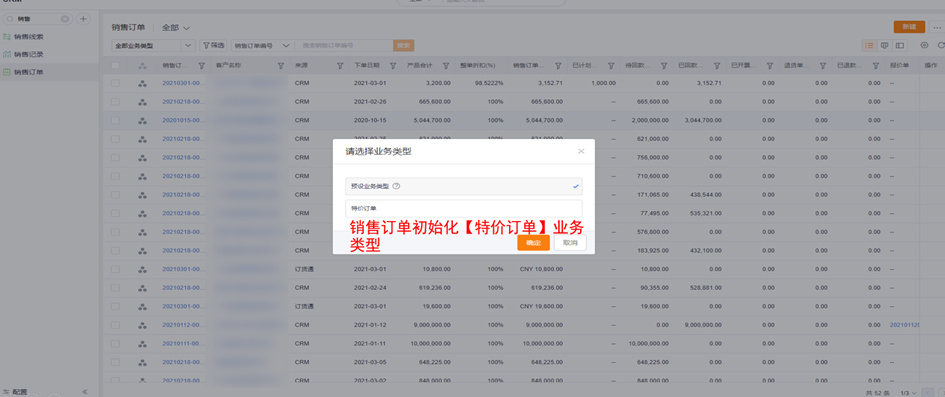Screen dimensions: 945x397
Task: Filter the 退货单 column
Action: (x=823, y=65)
